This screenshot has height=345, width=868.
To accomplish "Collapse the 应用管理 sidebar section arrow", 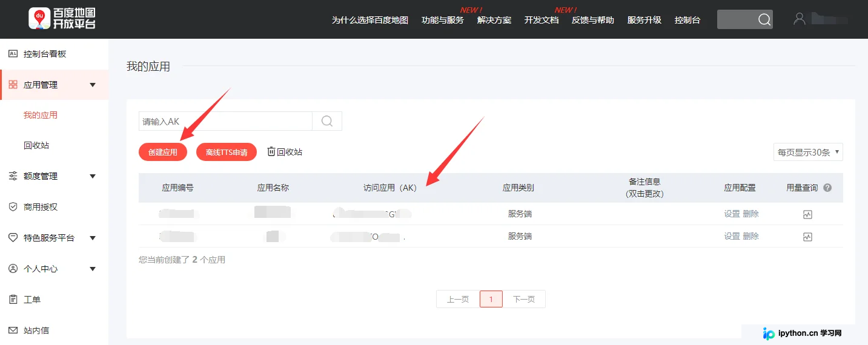I will click(x=93, y=85).
